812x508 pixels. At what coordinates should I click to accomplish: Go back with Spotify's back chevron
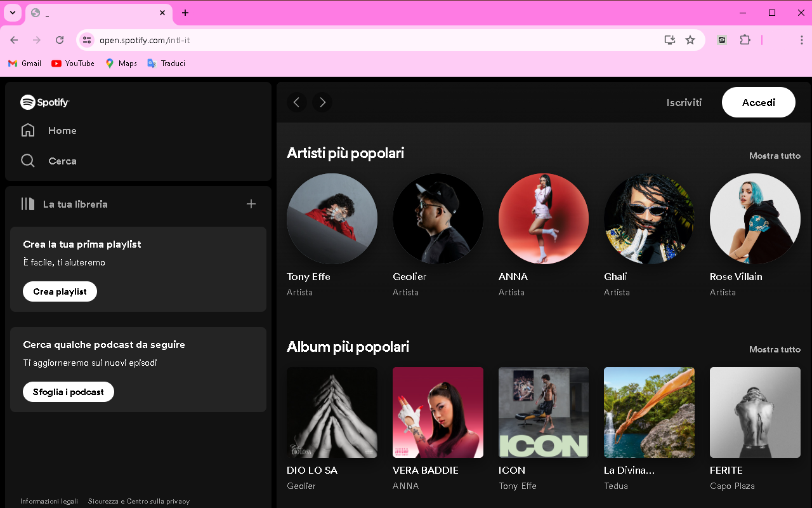coord(297,102)
